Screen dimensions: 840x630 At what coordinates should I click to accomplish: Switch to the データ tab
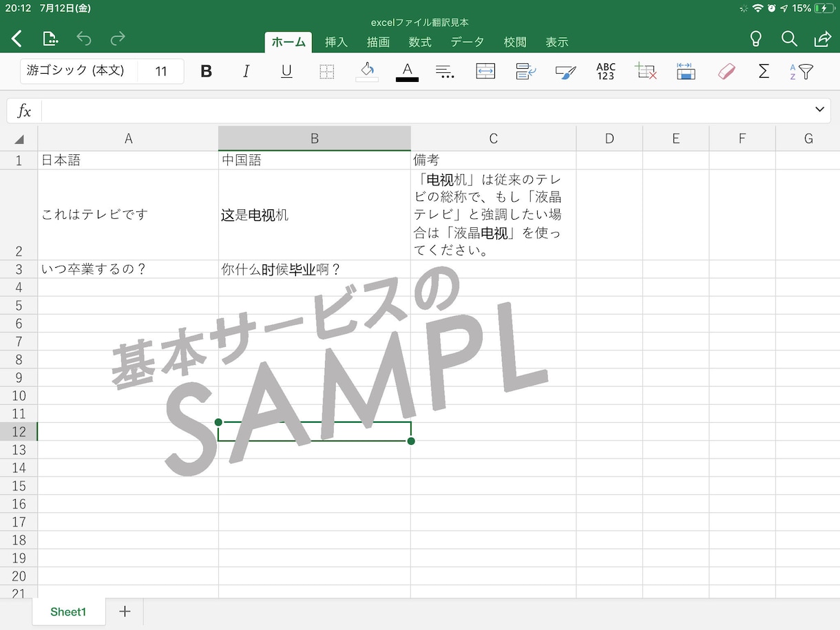tap(468, 42)
